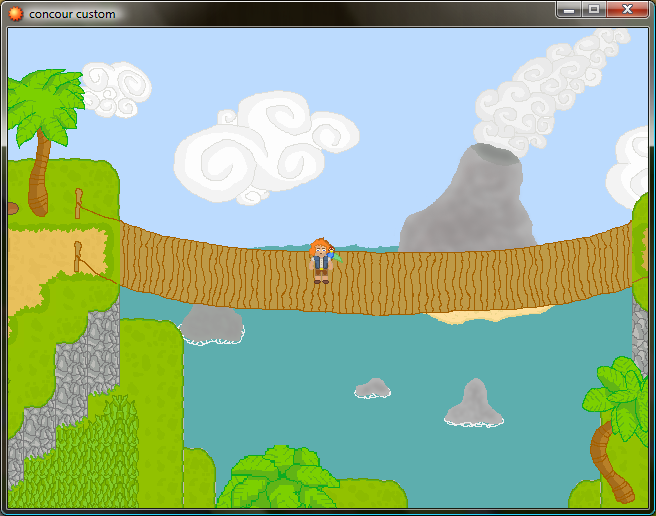Click the upper wooden rope post
This screenshot has height=516, width=656.
click(78, 203)
